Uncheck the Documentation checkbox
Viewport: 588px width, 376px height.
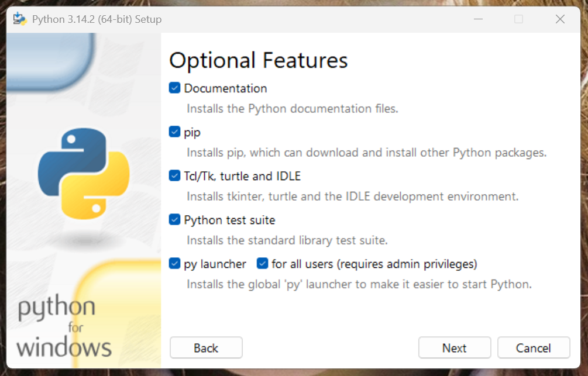pyautogui.click(x=174, y=88)
